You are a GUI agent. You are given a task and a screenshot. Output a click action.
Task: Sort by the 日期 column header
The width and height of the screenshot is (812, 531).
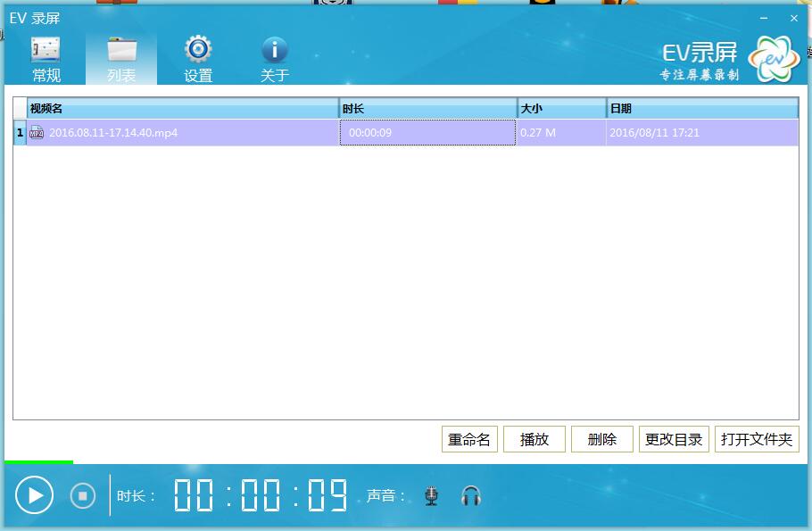click(x=701, y=109)
